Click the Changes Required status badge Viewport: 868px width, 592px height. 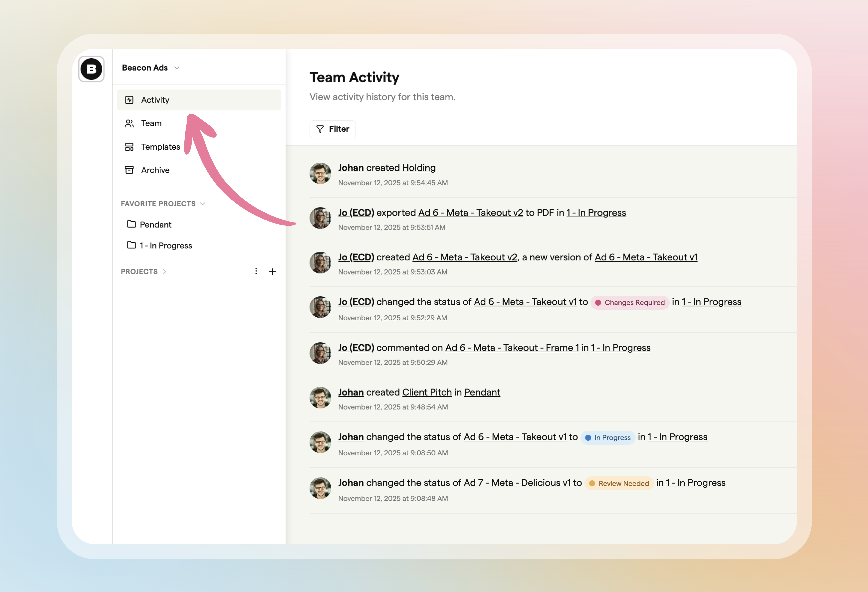pyautogui.click(x=630, y=302)
